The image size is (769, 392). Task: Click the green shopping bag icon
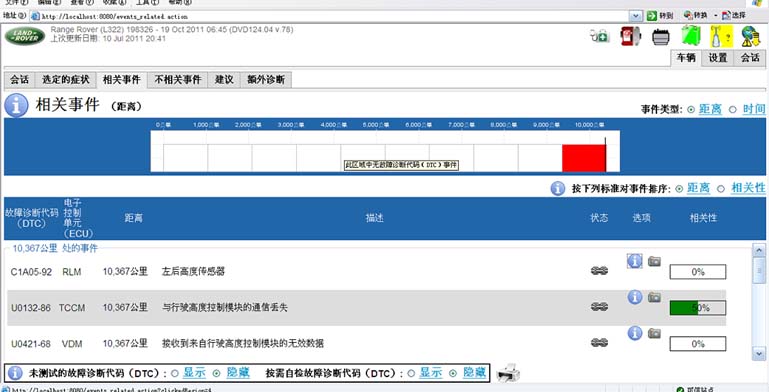click(x=691, y=36)
